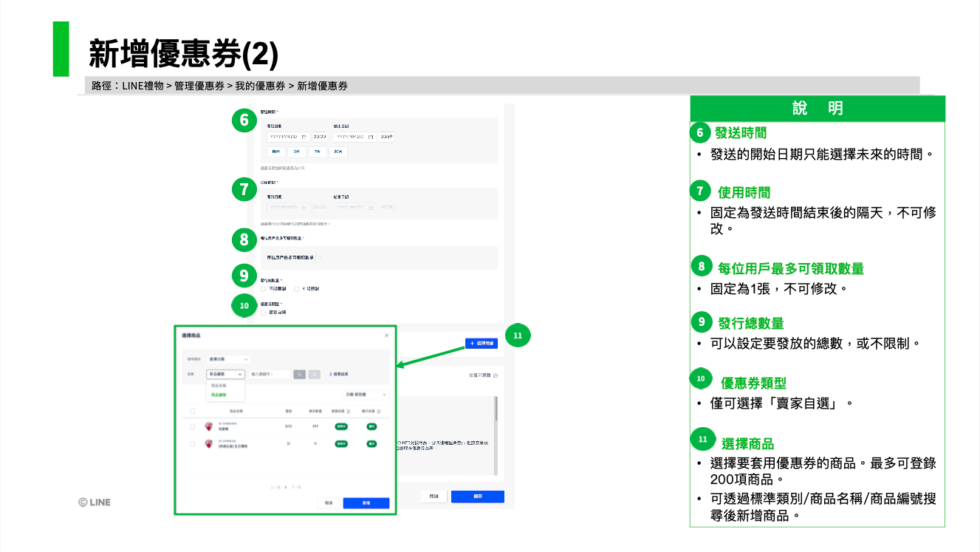Open the calendar icon in 發送時間 start date
The width and height of the screenshot is (980, 552).
304,137
